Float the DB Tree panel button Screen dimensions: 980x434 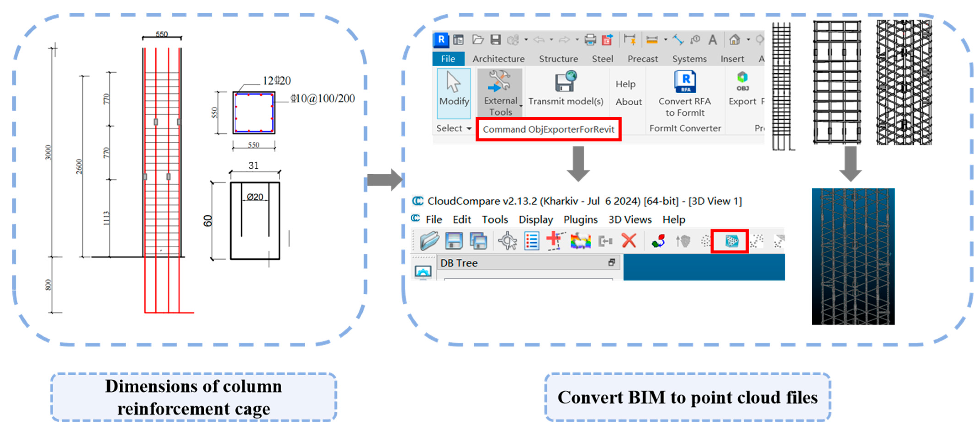coord(611,263)
